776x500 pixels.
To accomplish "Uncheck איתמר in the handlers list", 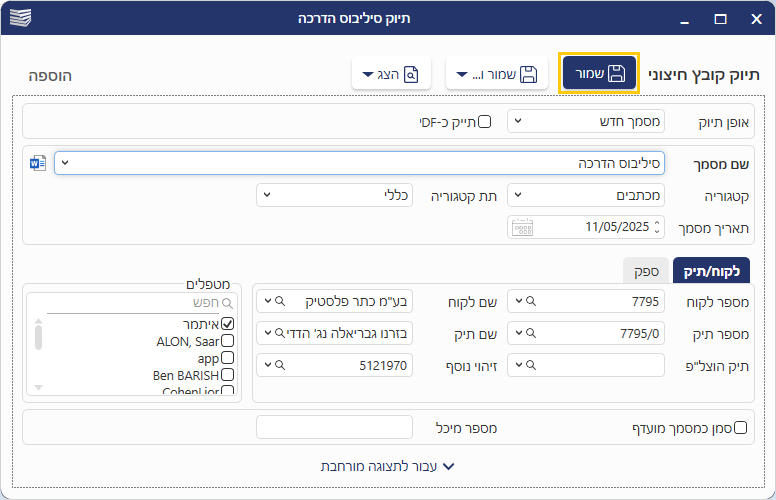I will 228,324.
